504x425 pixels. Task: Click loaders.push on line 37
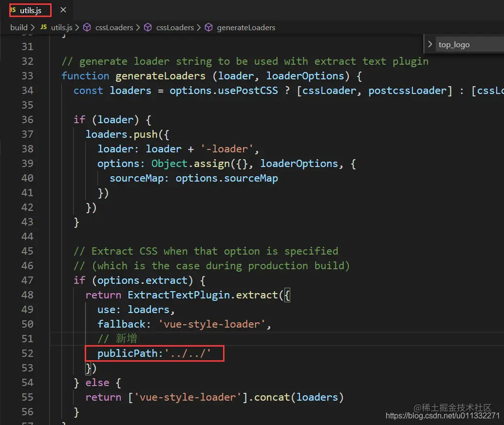point(122,134)
